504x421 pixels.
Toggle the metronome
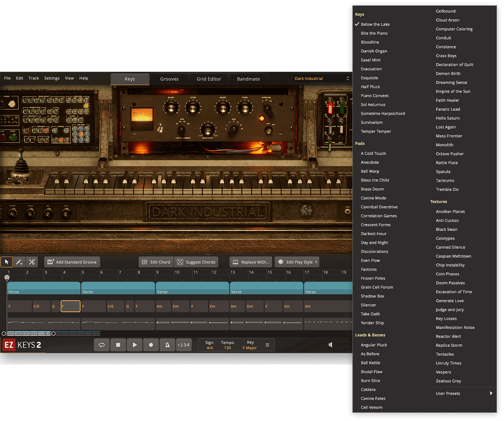[x=167, y=345]
